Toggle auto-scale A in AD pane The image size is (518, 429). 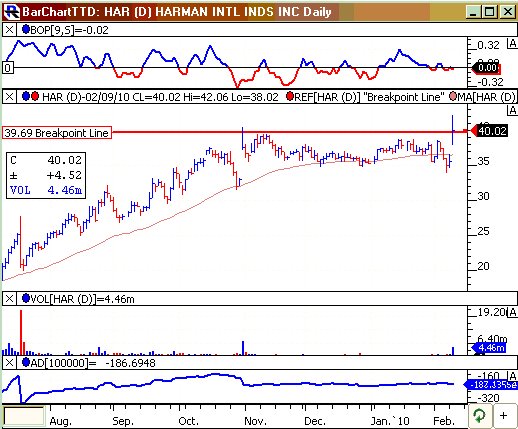[512, 376]
